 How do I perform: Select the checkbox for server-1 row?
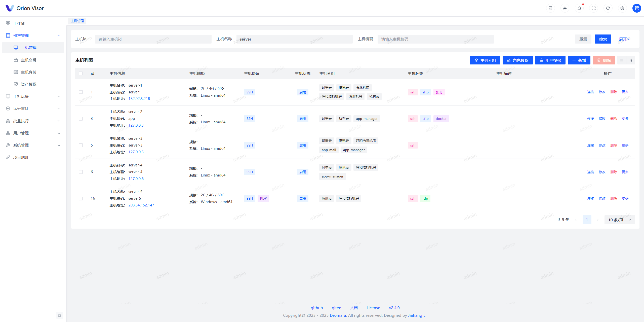point(81,92)
